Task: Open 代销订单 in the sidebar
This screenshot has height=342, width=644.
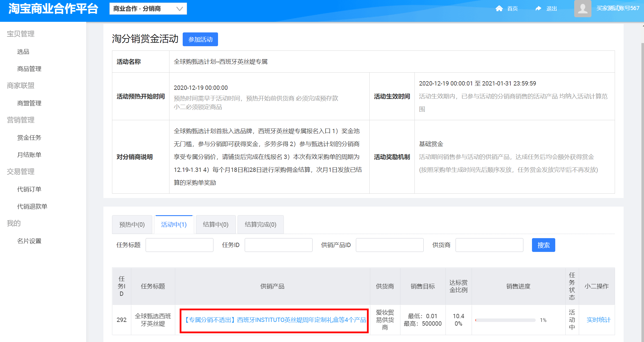Action: click(29, 189)
